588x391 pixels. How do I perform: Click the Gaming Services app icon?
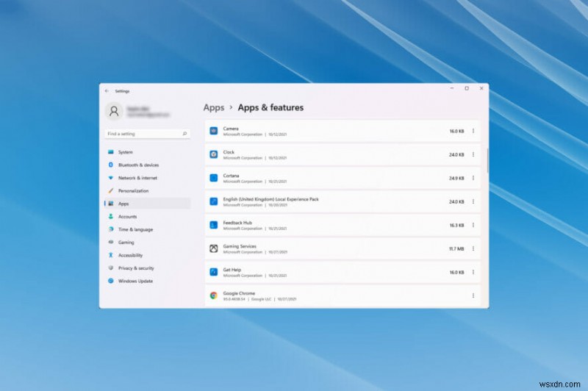click(213, 248)
